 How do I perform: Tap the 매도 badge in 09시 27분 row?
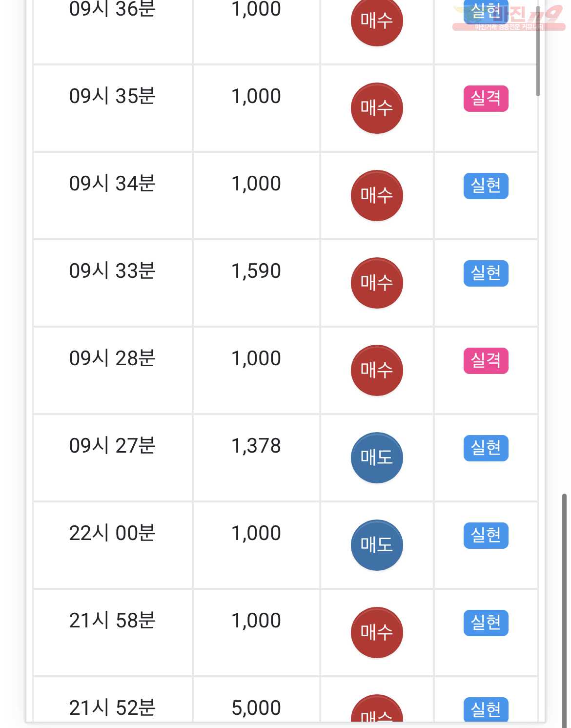(377, 458)
